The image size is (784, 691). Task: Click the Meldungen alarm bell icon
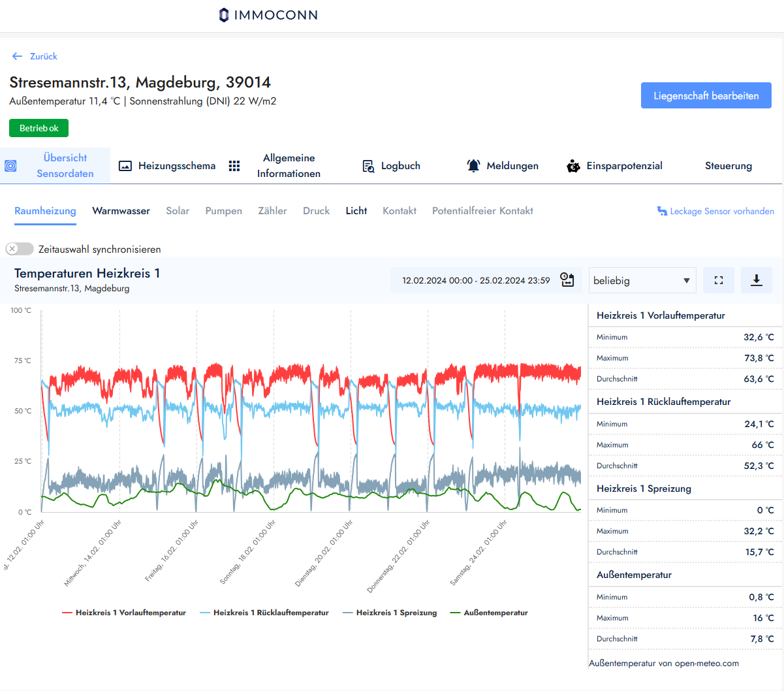[x=473, y=166]
